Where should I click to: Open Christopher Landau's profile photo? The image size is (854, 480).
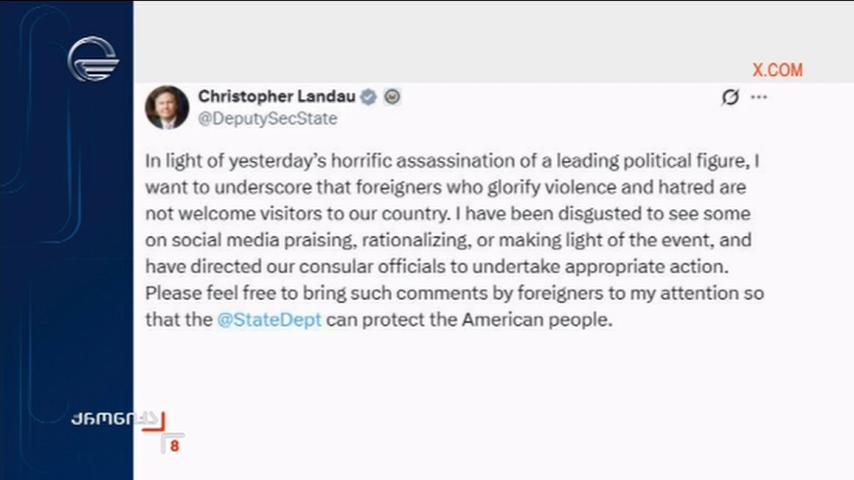click(x=167, y=107)
